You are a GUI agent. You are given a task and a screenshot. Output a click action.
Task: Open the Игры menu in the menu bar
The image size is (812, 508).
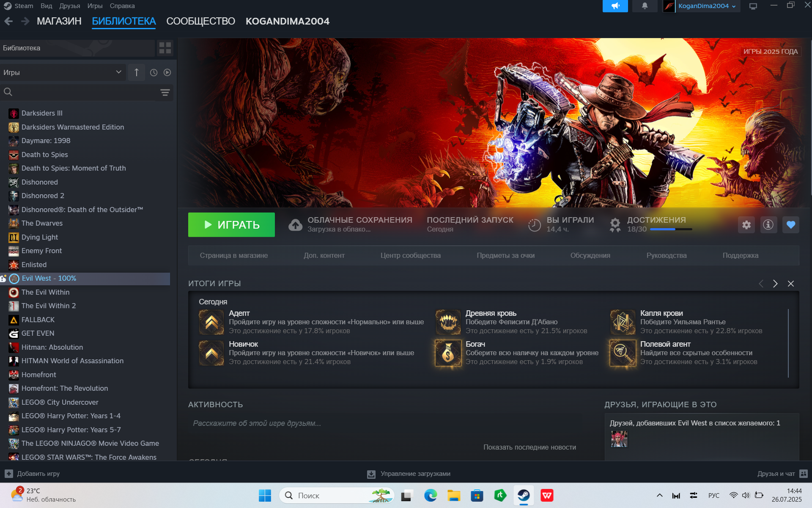point(95,6)
